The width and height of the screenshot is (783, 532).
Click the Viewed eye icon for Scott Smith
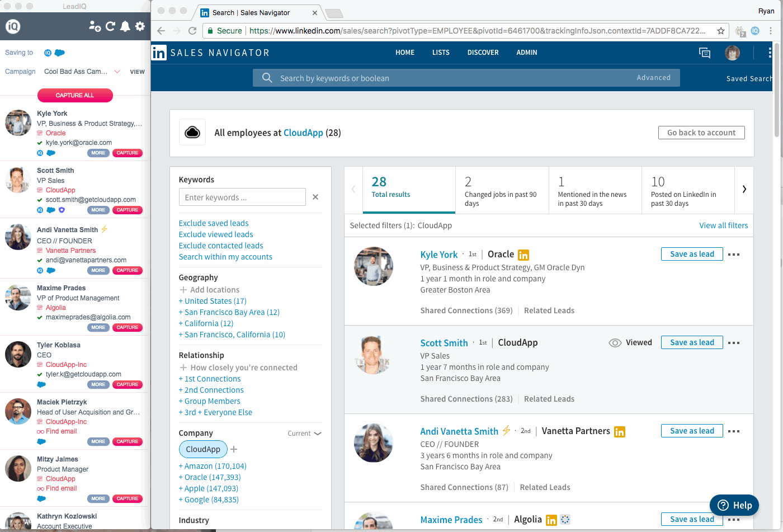coord(615,343)
